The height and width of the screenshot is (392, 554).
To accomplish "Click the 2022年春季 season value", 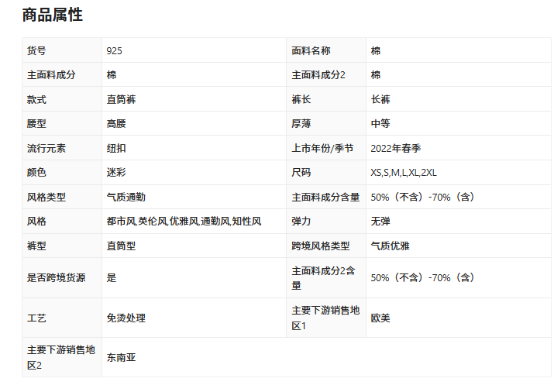I will coord(395,149).
